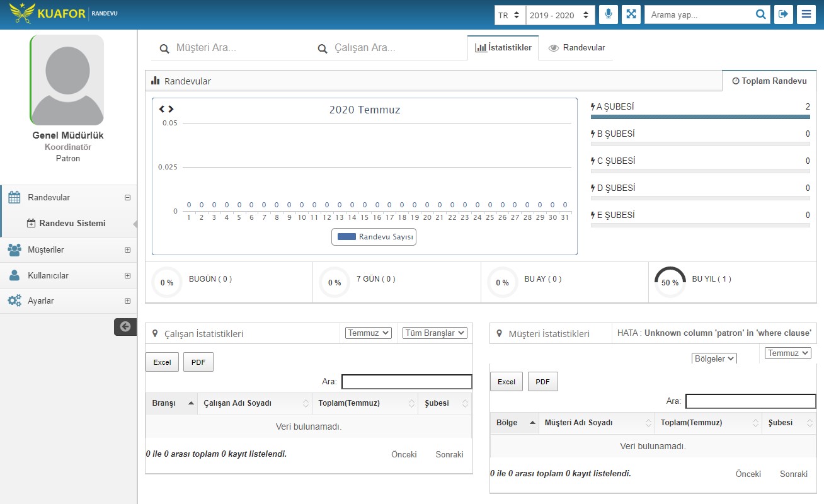Viewport: 824px width, 504px height.
Task: Go to previous month chart arrow
Action: click(162, 109)
